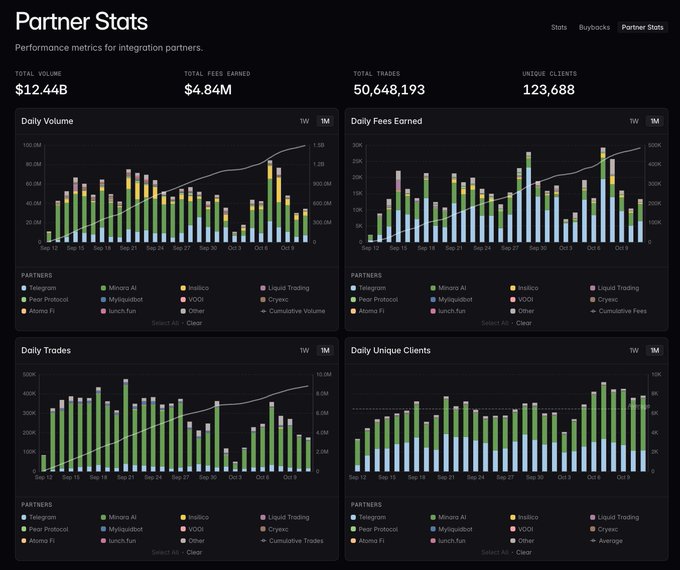The width and height of the screenshot is (680, 570).
Task: Toggle Liquid Trading in Daily Volume legend
Action: 284,288
